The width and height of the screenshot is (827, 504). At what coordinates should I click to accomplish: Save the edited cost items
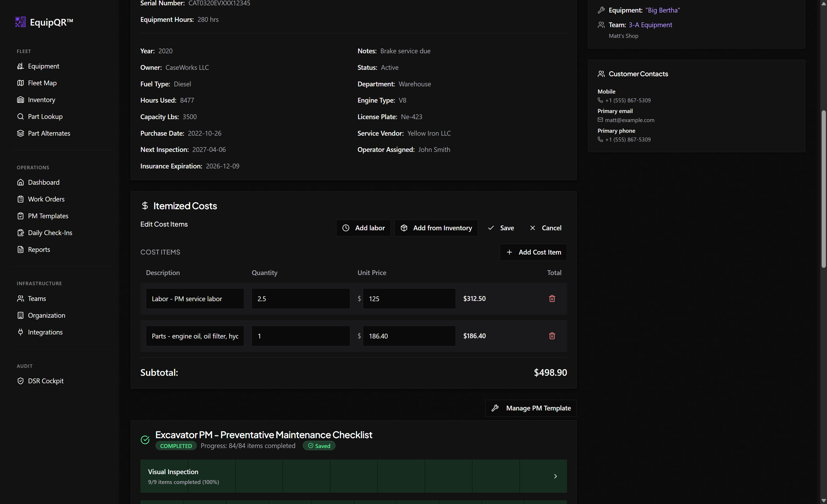[501, 228]
